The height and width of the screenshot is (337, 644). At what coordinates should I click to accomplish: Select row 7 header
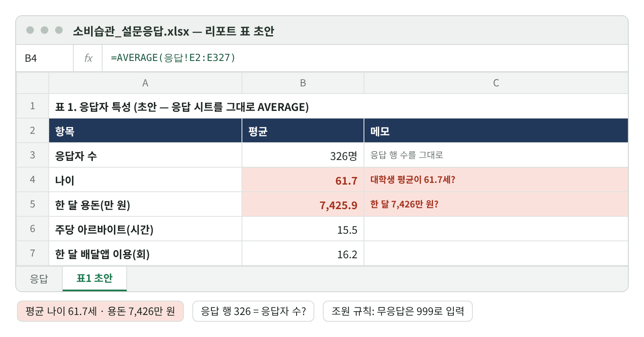click(33, 254)
